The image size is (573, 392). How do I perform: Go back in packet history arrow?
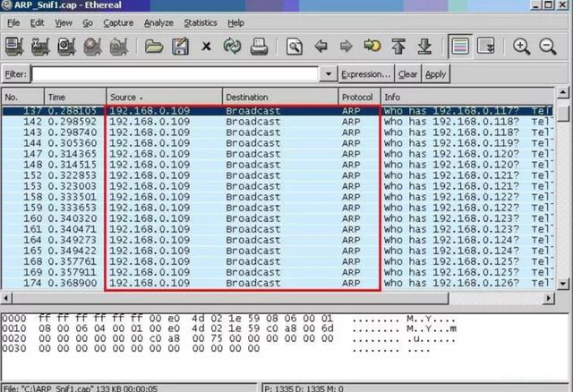click(321, 47)
